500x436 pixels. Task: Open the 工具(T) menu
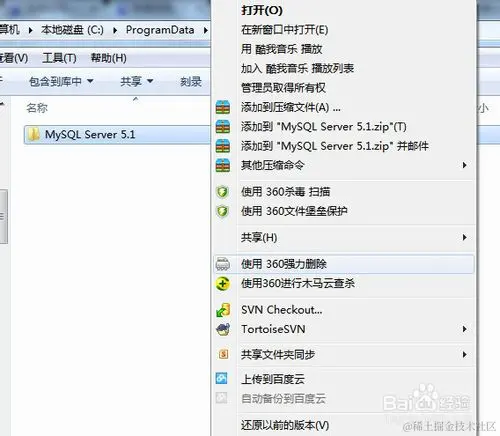pyautogui.click(x=59, y=58)
